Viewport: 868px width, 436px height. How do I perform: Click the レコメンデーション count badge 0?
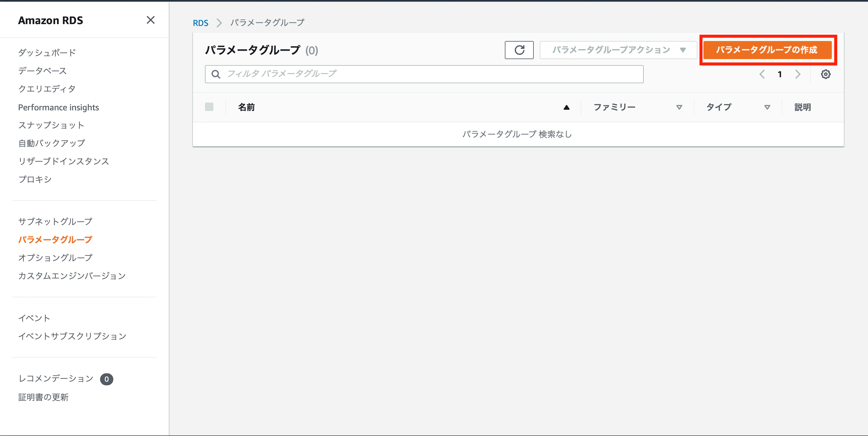point(106,379)
